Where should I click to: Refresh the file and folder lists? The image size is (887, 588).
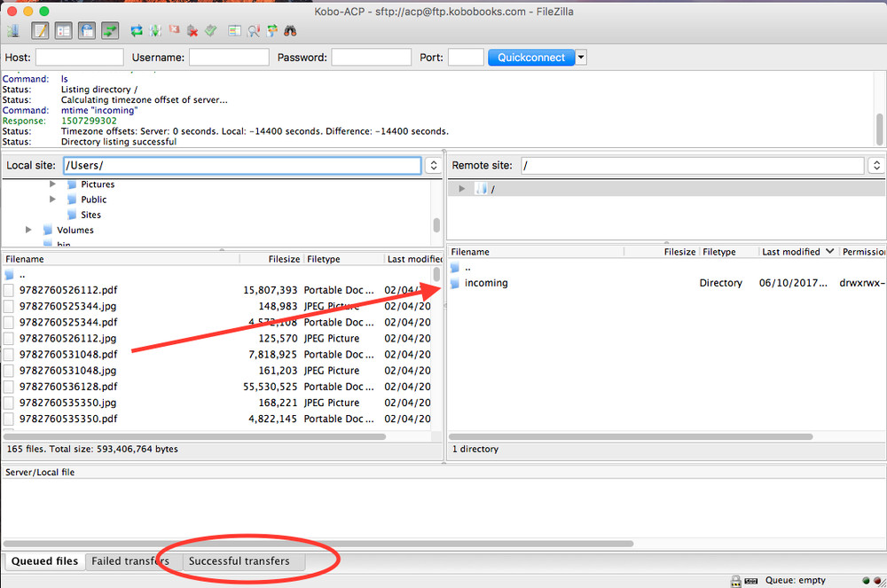137,30
